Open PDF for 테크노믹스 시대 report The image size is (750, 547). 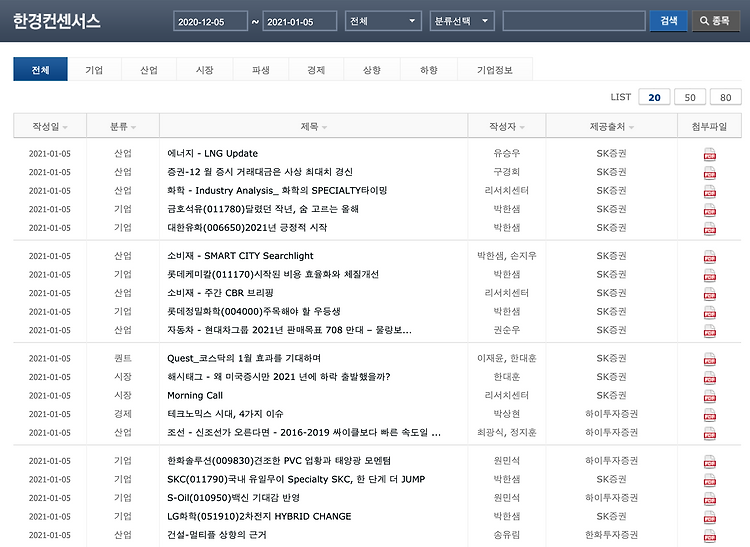(x=709, y=416)
